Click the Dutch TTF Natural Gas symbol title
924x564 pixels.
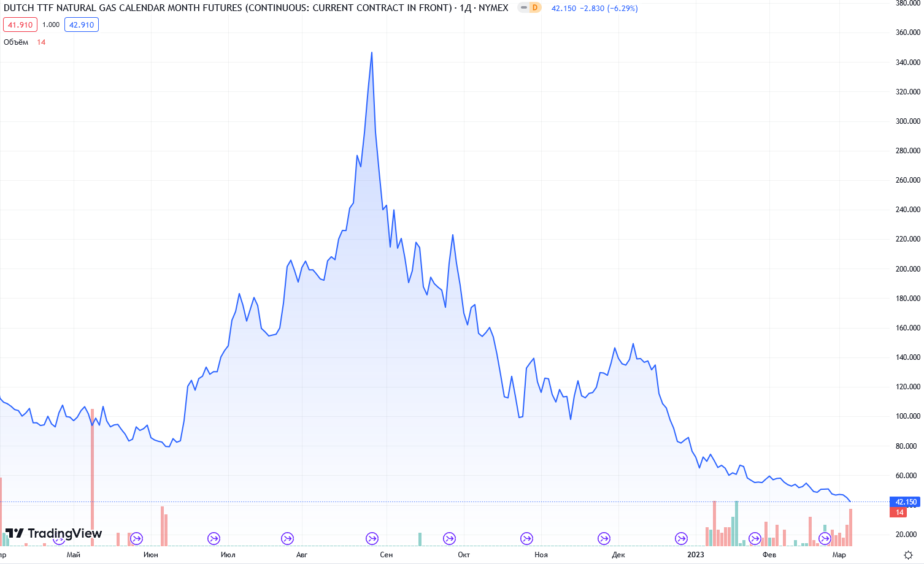click(227, 8)
